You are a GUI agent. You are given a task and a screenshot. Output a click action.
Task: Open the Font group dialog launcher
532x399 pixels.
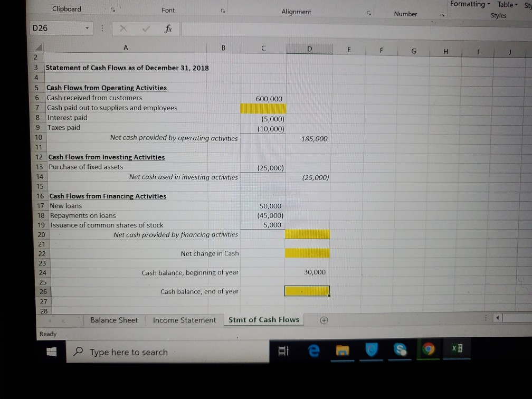coord(223,11)
